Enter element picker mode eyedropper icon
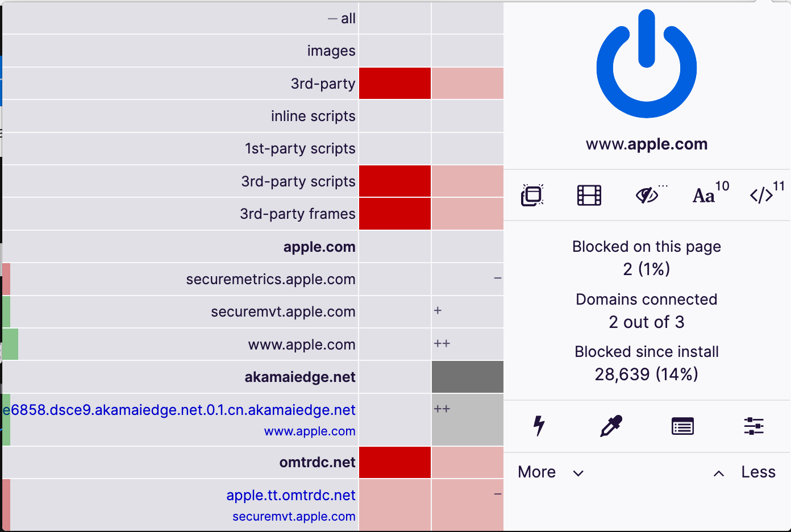 [x=611, y=425]
